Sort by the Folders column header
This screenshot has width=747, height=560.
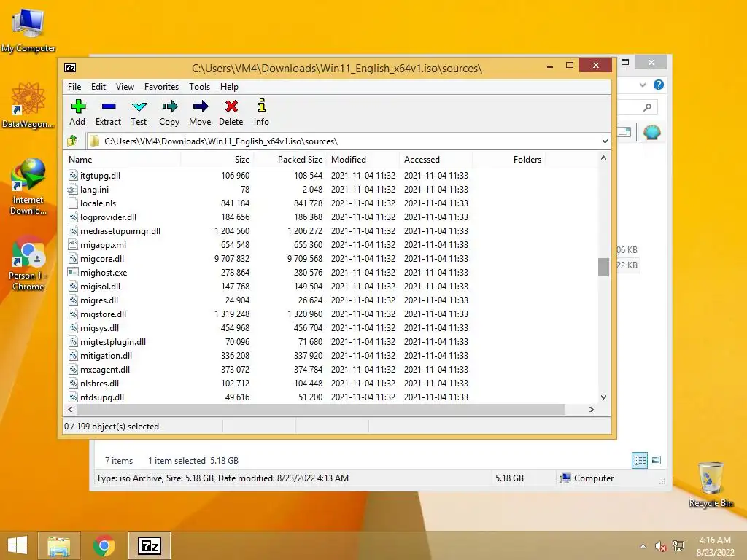point(508,160)
